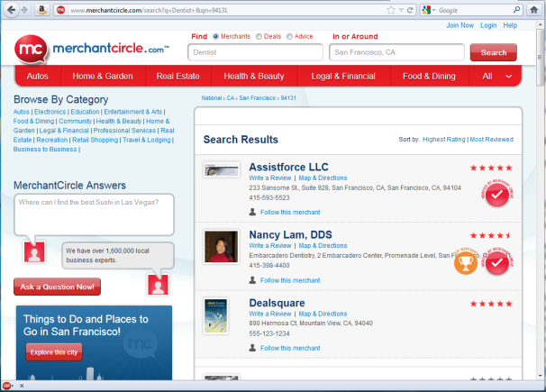This screenshot has width=546, height=392.
Task: Open the Food & Dining navigation tab
Action: [x=429, y=77]
